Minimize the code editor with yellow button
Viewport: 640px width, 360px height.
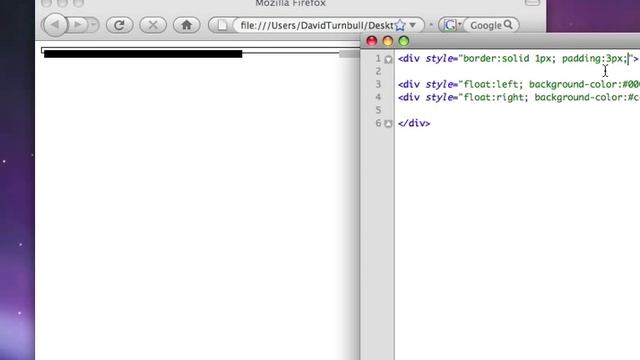tap(388, 41)
